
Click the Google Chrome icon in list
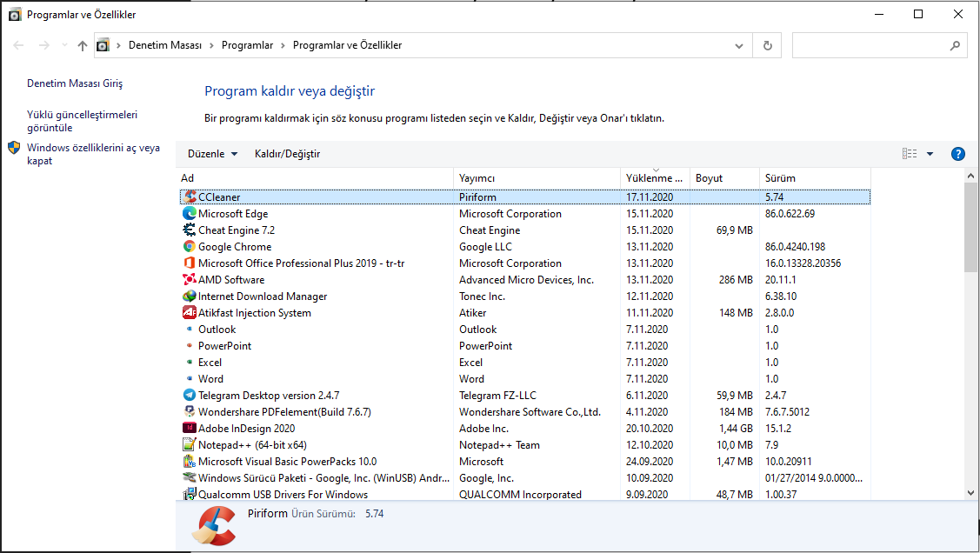point(190,247)
